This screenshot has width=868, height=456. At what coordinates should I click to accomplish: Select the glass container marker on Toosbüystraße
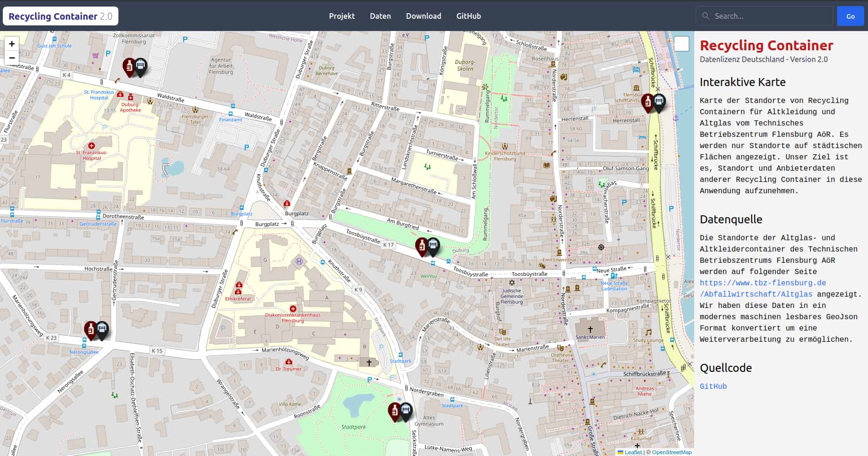(422, 246)
